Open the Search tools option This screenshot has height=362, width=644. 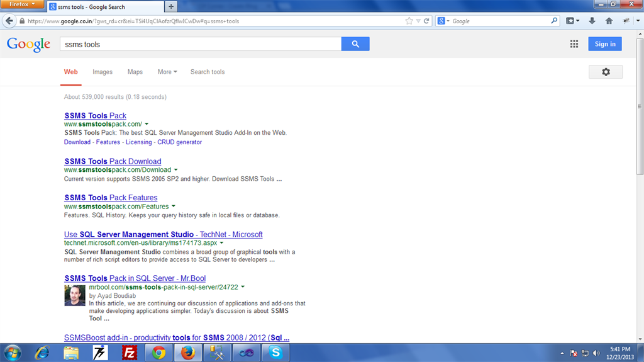click(208, 72)
